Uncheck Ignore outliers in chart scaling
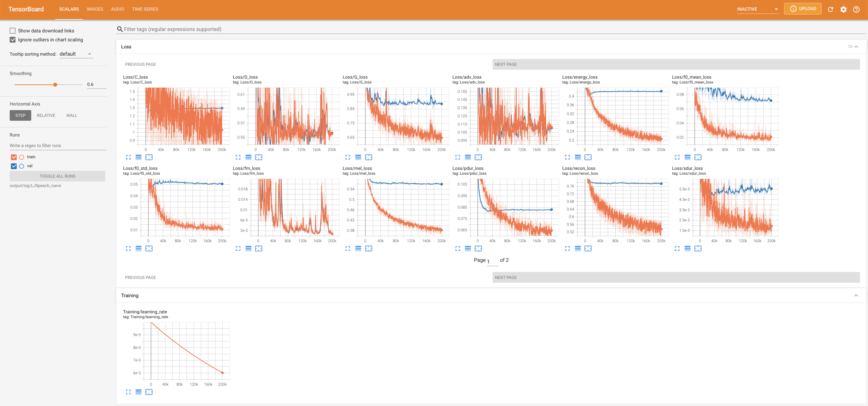Image resolution: width=868 pixels, height=406 pixels. tap(13, 40)
